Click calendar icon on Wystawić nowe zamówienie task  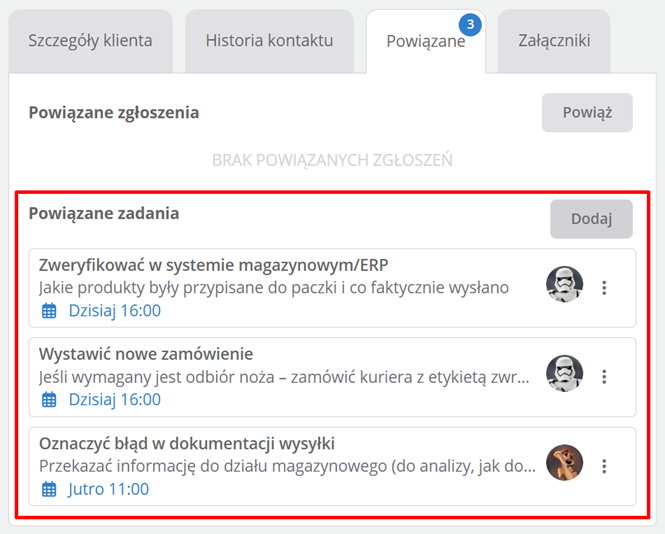(x=49, y=400)
